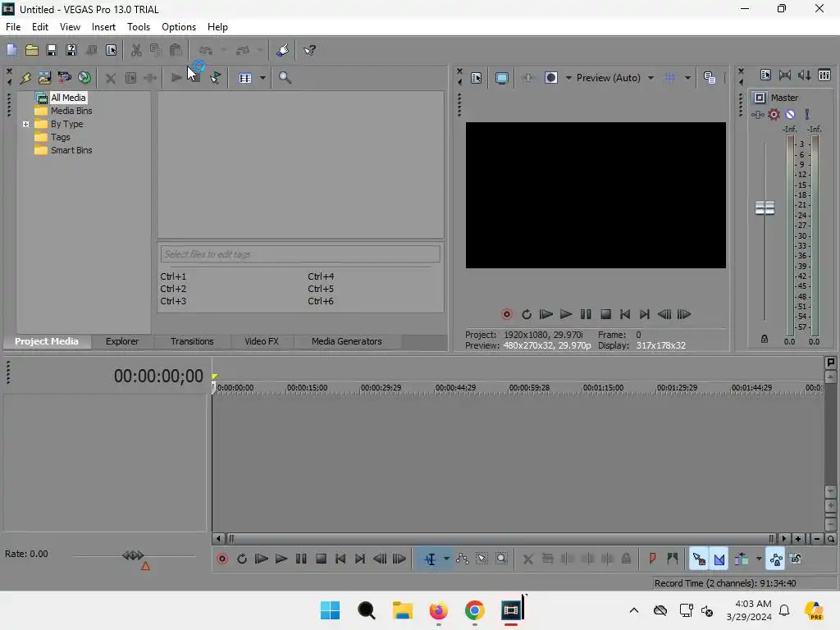
Task: Click the Interactive Tutorials hand icon
Action: (x=283, y=50)
